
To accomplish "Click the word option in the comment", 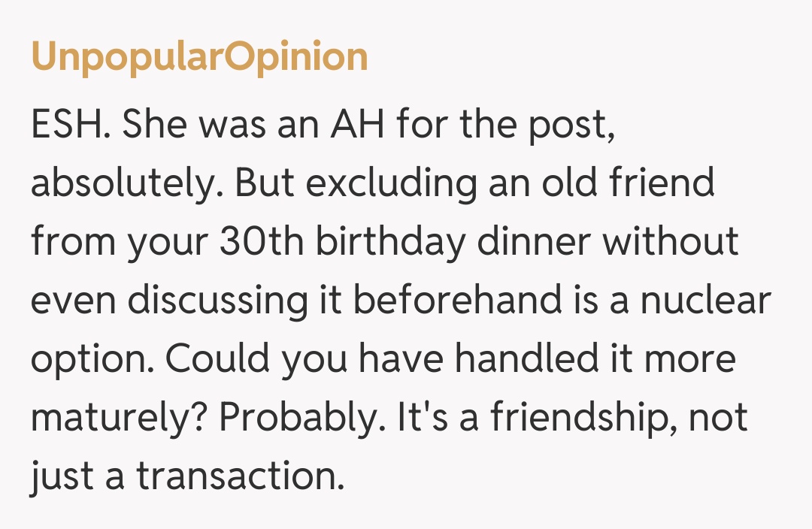I will pos(89,361).
